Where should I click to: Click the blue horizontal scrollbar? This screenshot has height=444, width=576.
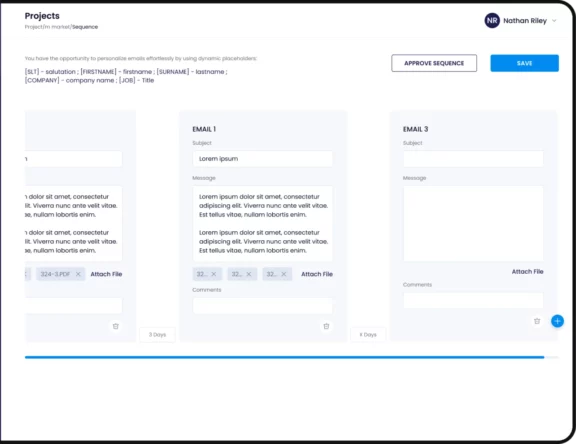tap(284, 357)
